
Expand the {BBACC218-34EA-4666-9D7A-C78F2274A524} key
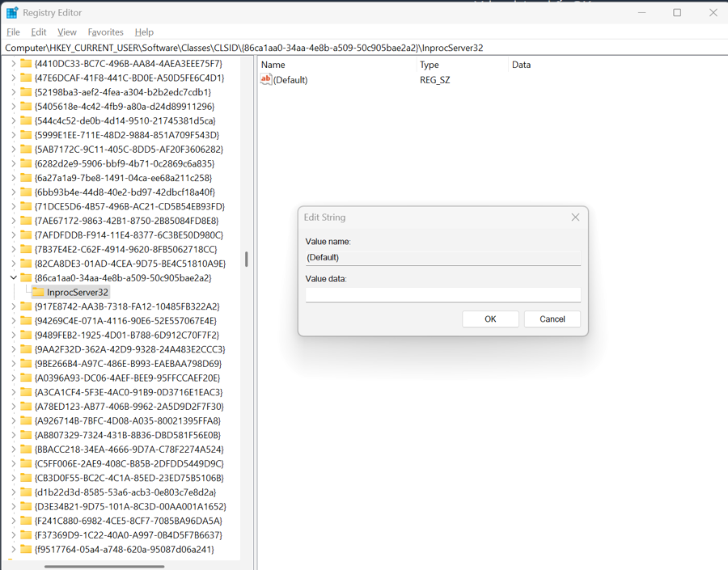(13, 450)
